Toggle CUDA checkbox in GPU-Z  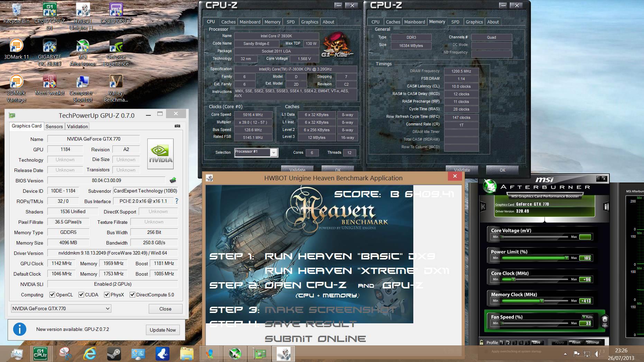tap(81, 295)
